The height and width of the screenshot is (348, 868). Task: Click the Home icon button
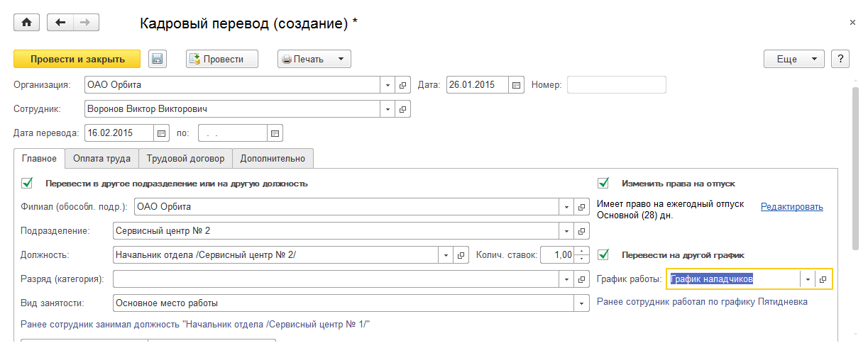click(27, 23)
